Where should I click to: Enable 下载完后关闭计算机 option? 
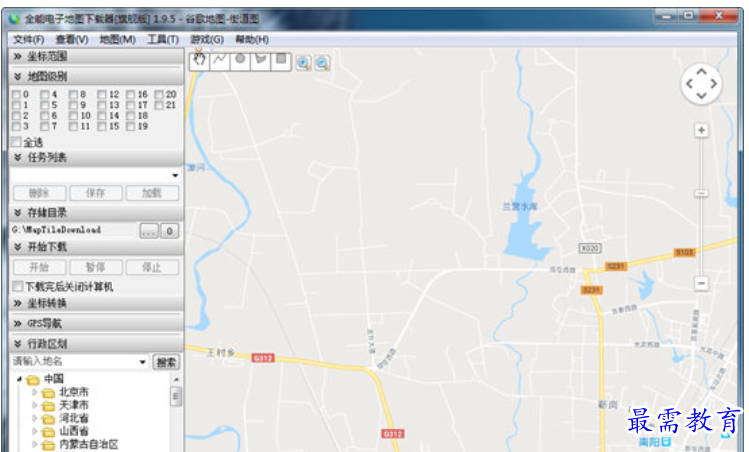click(x=18, y=286)
